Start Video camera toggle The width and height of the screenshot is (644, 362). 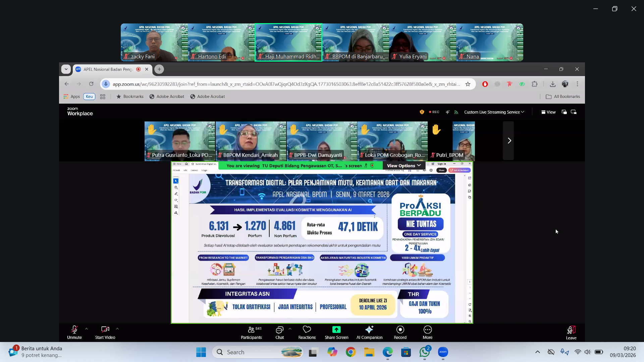click(x=105, y=333)
